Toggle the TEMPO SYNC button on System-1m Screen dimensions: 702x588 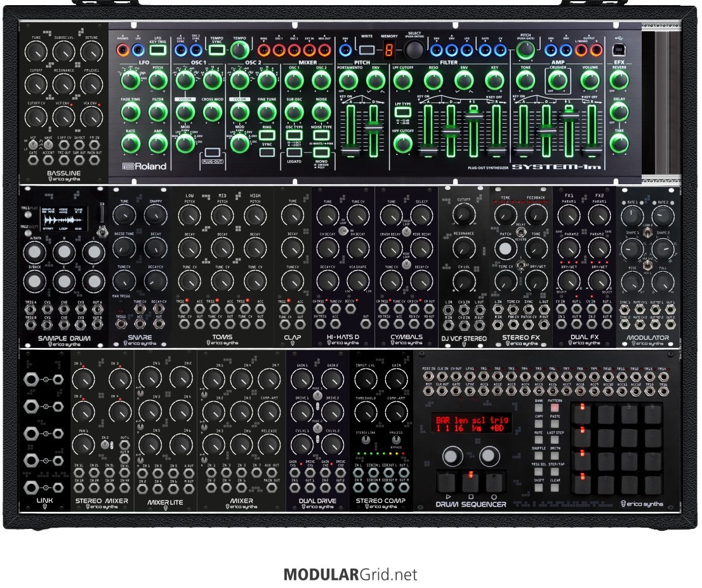216,50
